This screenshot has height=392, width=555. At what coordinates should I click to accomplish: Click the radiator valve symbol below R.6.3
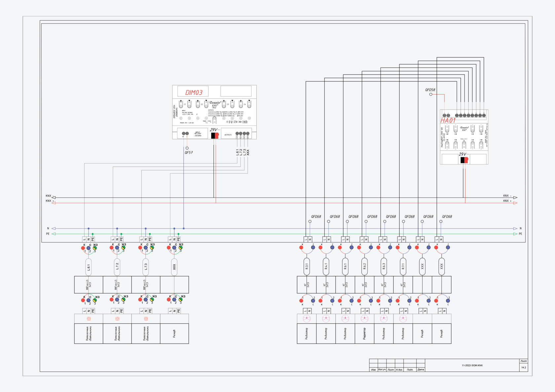384,318
